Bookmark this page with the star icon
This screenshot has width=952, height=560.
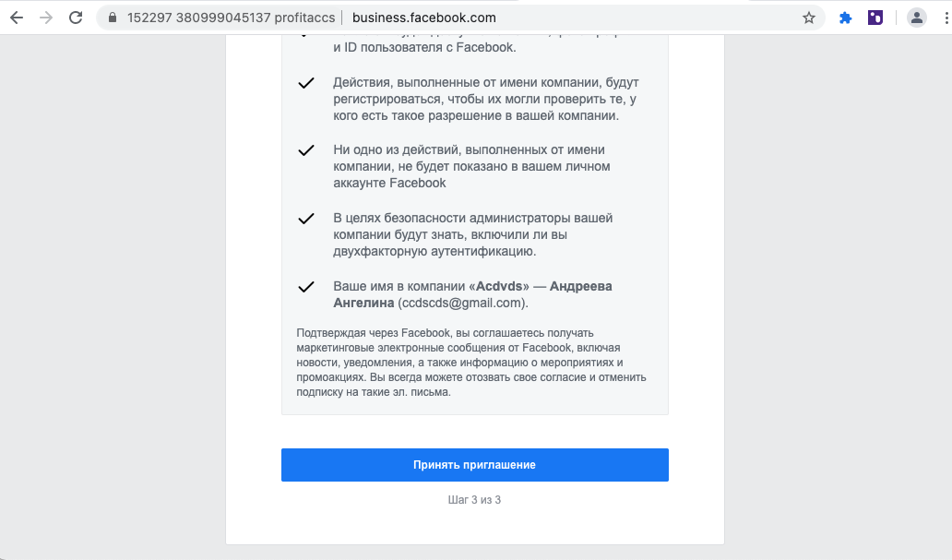809,18
